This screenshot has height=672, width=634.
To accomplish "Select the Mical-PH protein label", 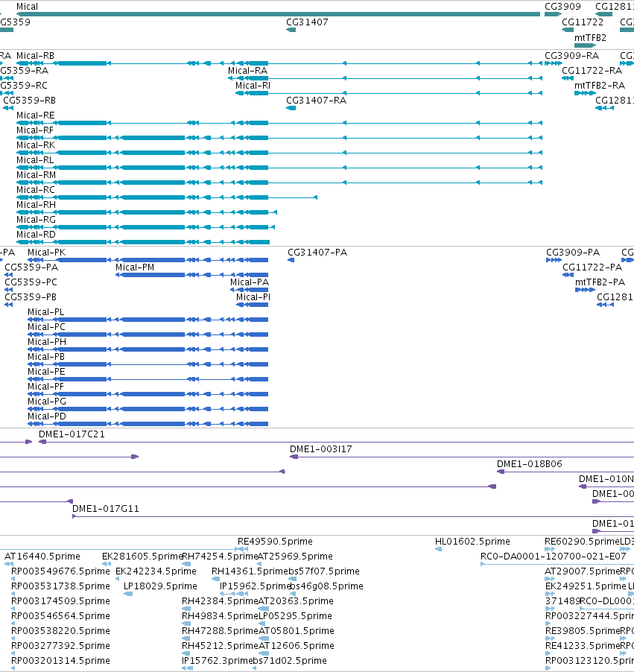I will click(x=47, y=341).
